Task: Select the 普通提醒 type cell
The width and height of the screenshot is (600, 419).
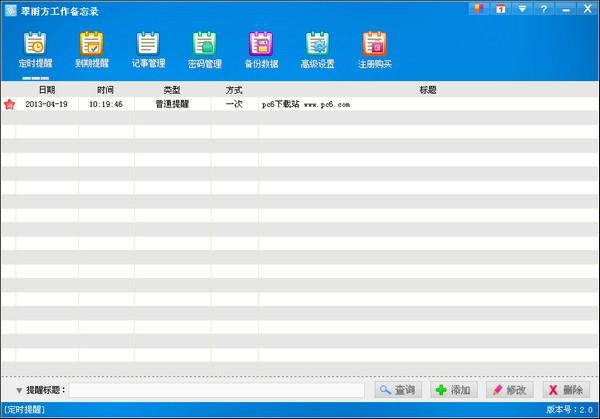Action: (172, 104)
